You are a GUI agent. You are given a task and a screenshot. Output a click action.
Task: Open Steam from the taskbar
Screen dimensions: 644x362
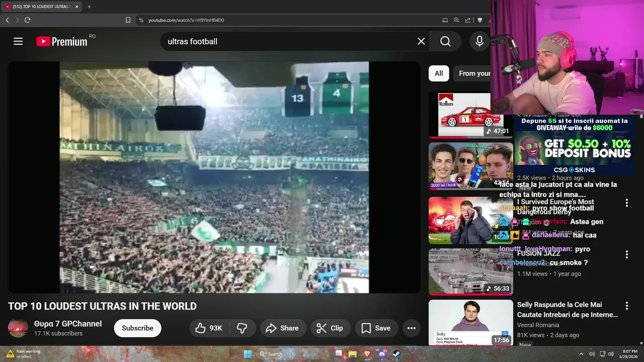coord(396,354)
